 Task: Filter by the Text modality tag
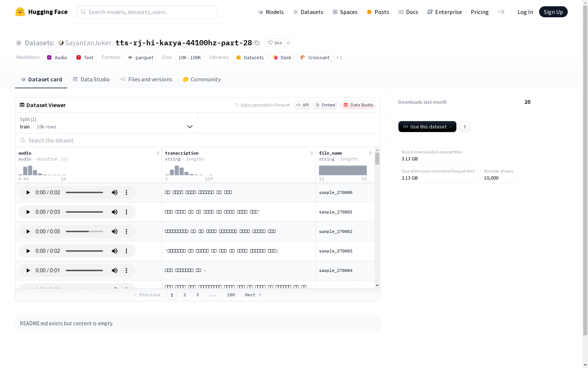pyautogui.click(x=85, y=57)
